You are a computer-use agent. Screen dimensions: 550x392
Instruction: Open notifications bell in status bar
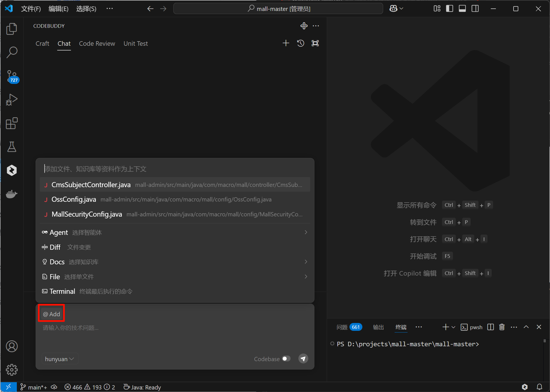[539, 387]
